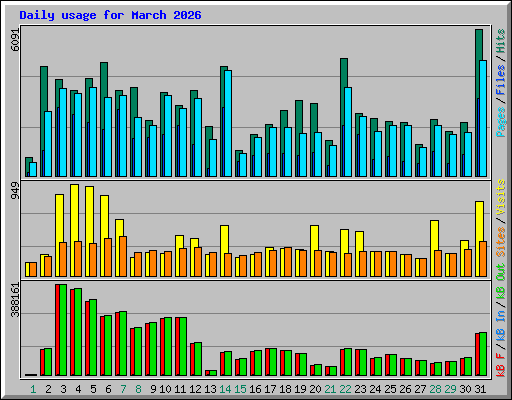Select the 949 visits axis maximum value
This screenshot has width=512, height=400.
tap(15, 191)
